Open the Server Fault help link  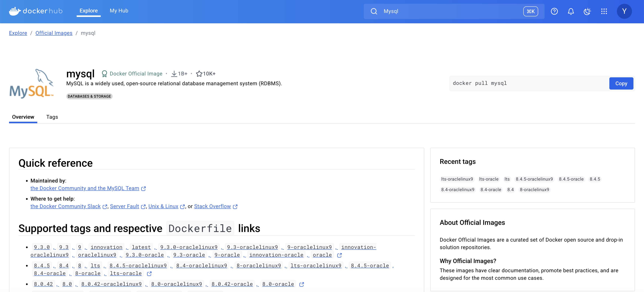124,206
